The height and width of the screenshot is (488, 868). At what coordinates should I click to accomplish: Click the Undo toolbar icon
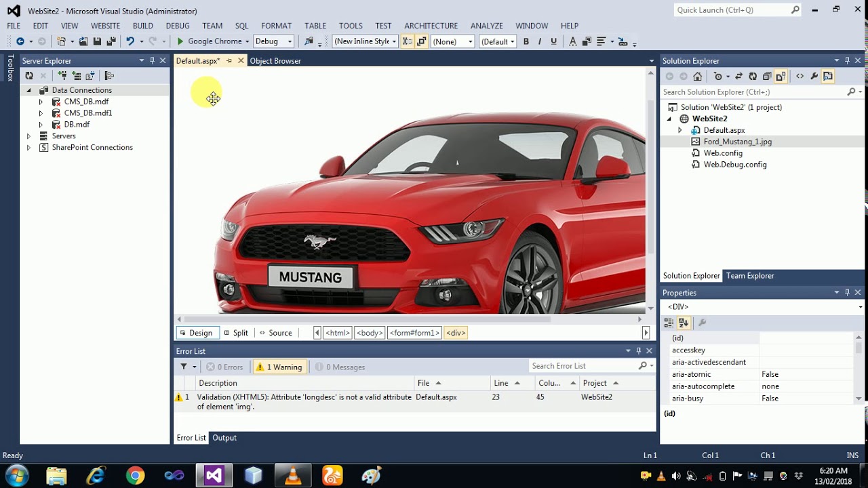tap(130, 41)
